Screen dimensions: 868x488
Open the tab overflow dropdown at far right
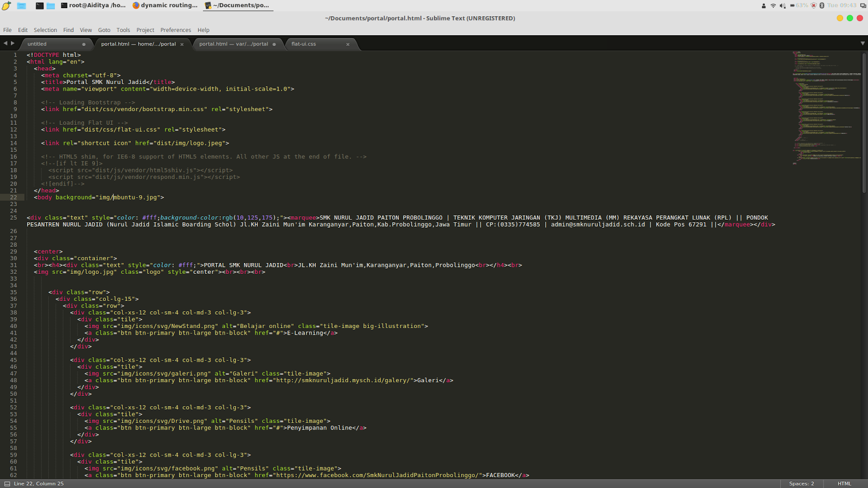click(863, 43)
